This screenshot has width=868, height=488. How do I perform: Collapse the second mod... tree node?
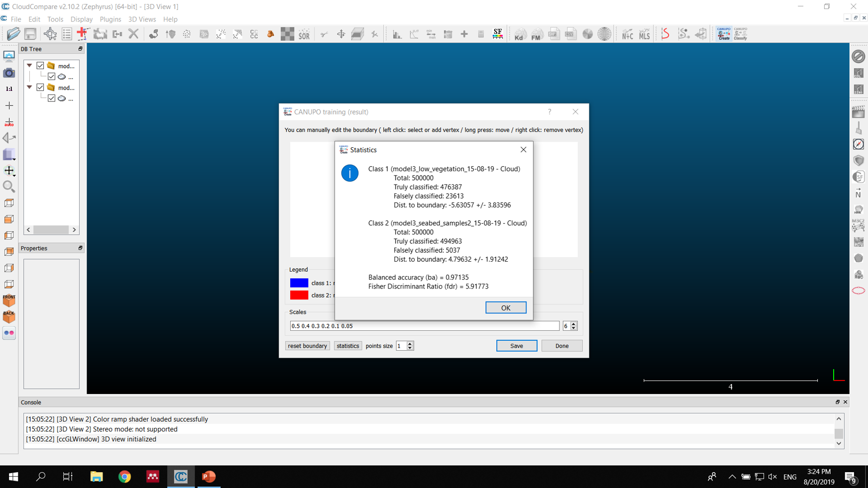(x=29, y=88)
